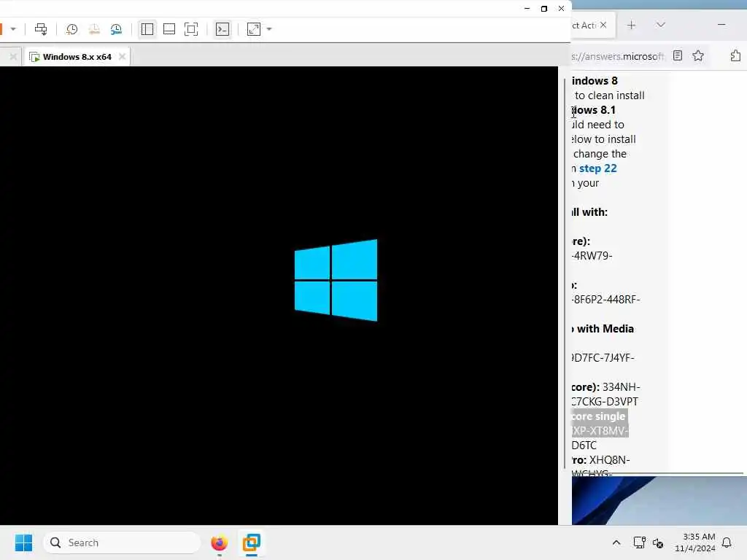
Task: Toggle the console view icon
Action: [222, 29]
